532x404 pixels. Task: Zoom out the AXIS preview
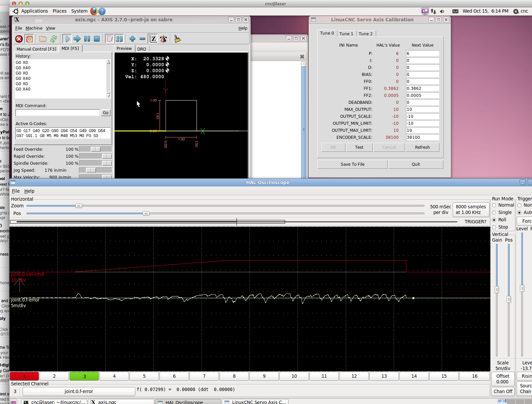(142, 39)
